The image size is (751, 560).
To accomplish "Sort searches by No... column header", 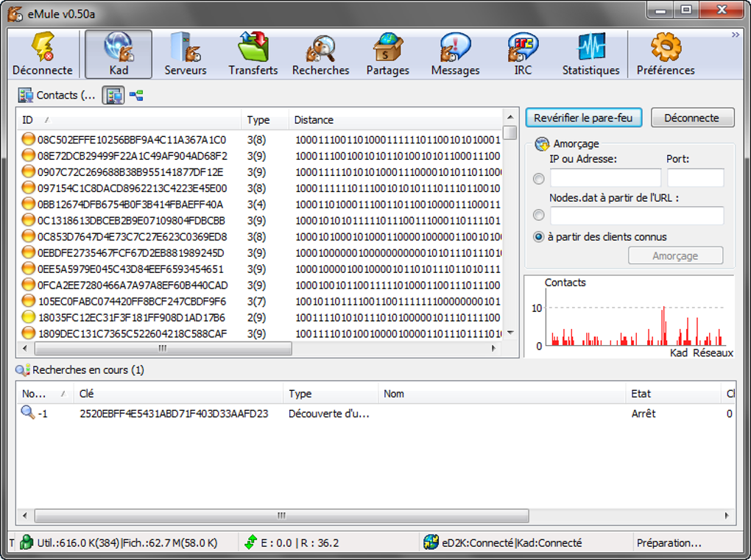I will tap(45, 394).
